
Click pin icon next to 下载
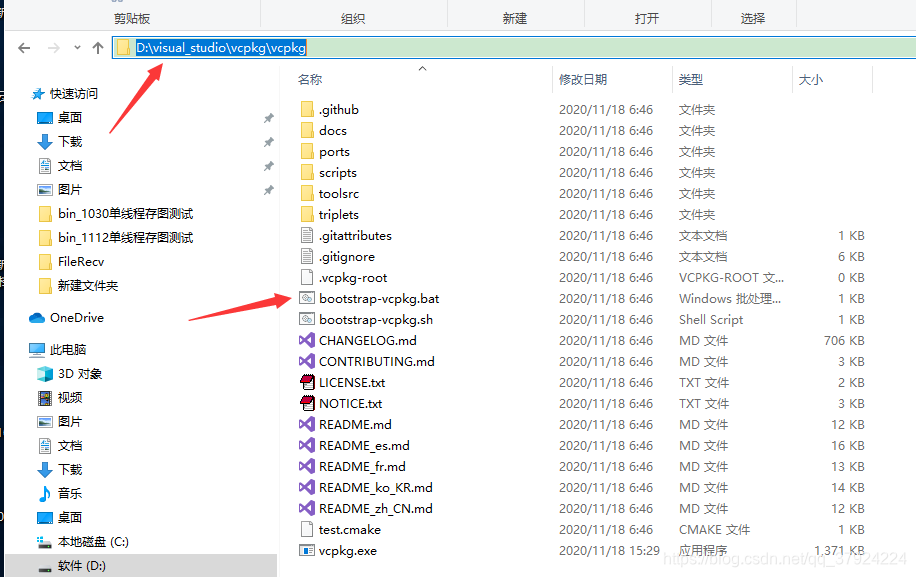(x=269, y=142)
